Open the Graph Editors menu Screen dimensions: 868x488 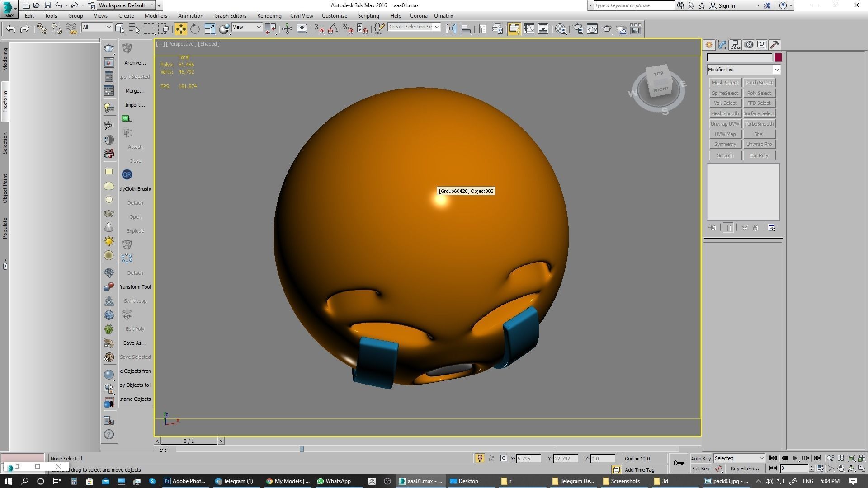pyautogui.click(x=230, y=16)
